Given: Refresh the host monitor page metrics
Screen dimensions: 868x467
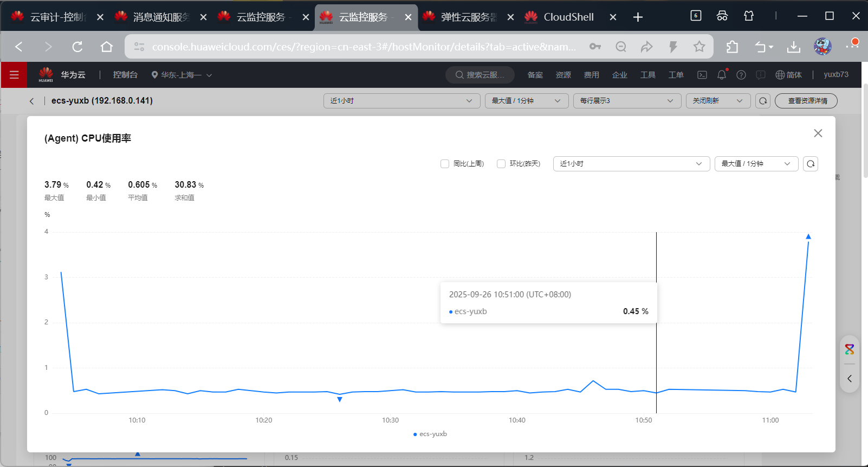Looking at the screenshot, I should [763, 101].
